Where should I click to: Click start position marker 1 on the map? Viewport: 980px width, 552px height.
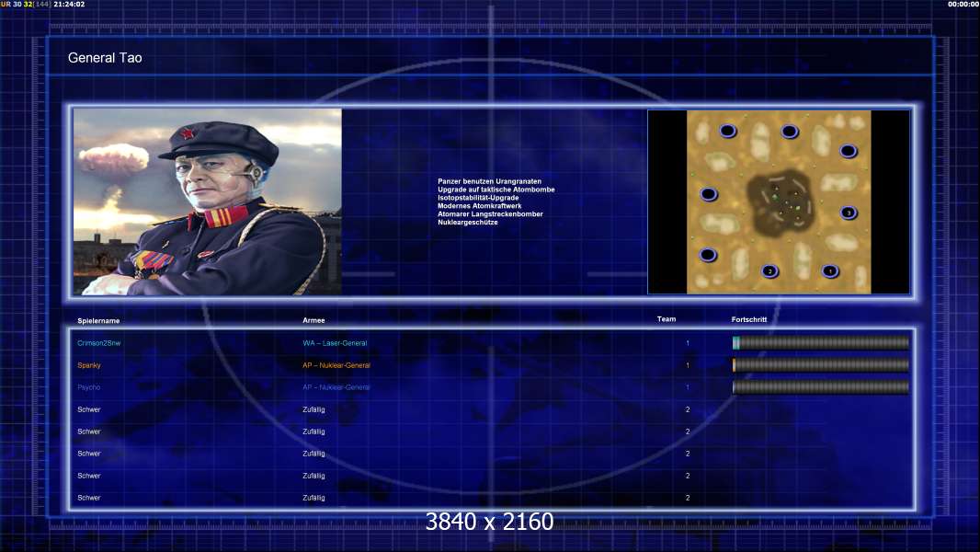click(830, 271)
